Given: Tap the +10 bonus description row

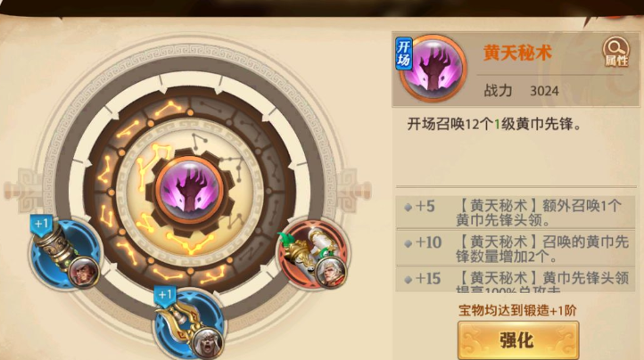Looking at the screenshot, I should (516, 248).
